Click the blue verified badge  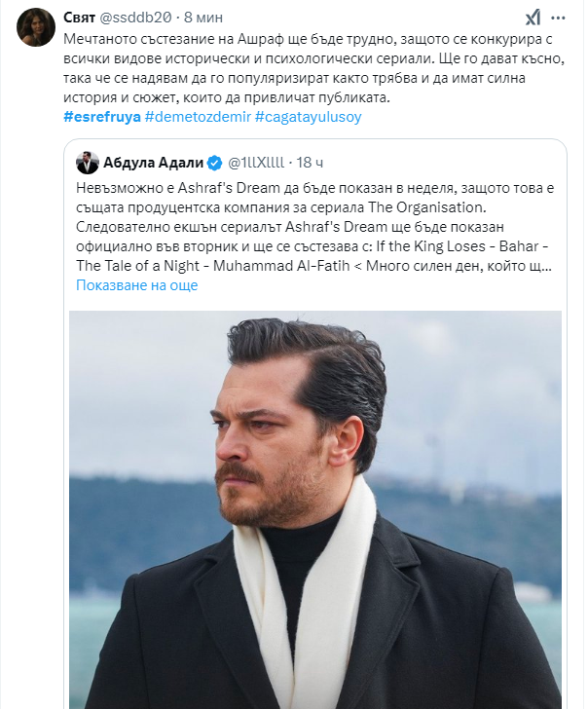coord(215,162)
